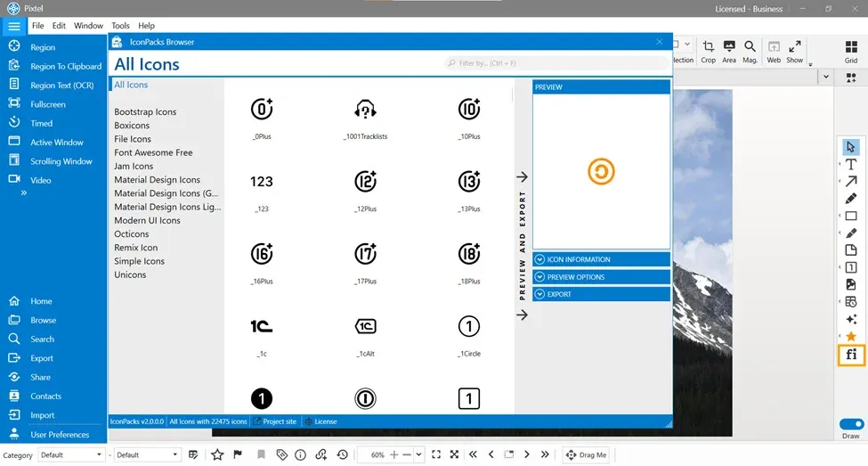Select the sparkle effects tool
This screenshot has height=466, width=868.
tap(851, 319)
